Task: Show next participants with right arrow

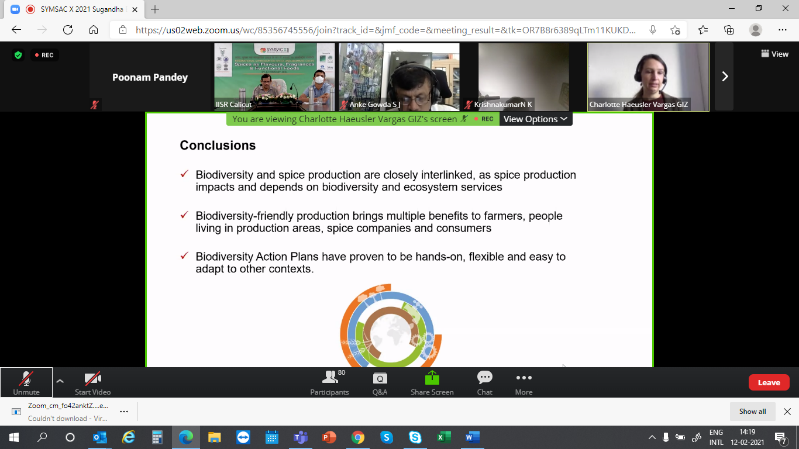Action: point(725,76)
